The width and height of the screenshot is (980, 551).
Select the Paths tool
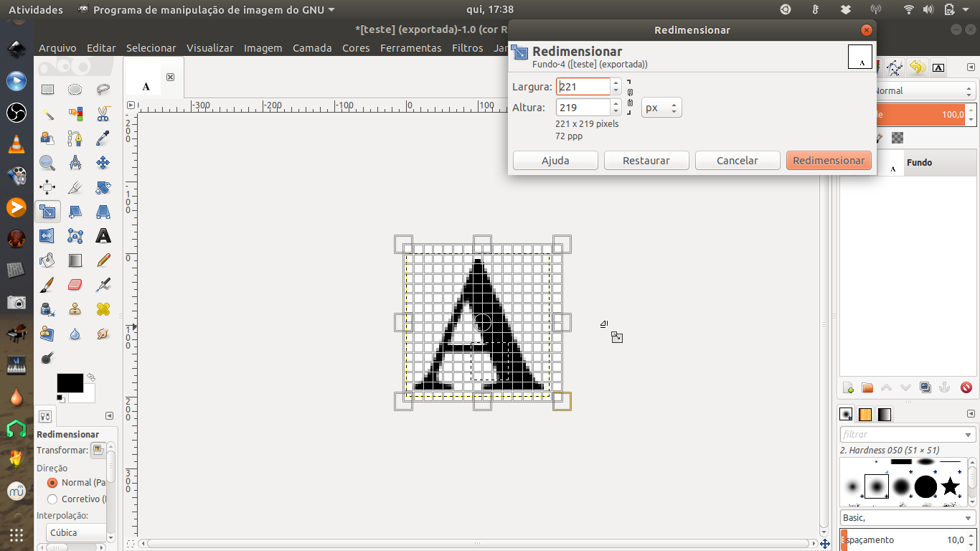coord(75,139)
